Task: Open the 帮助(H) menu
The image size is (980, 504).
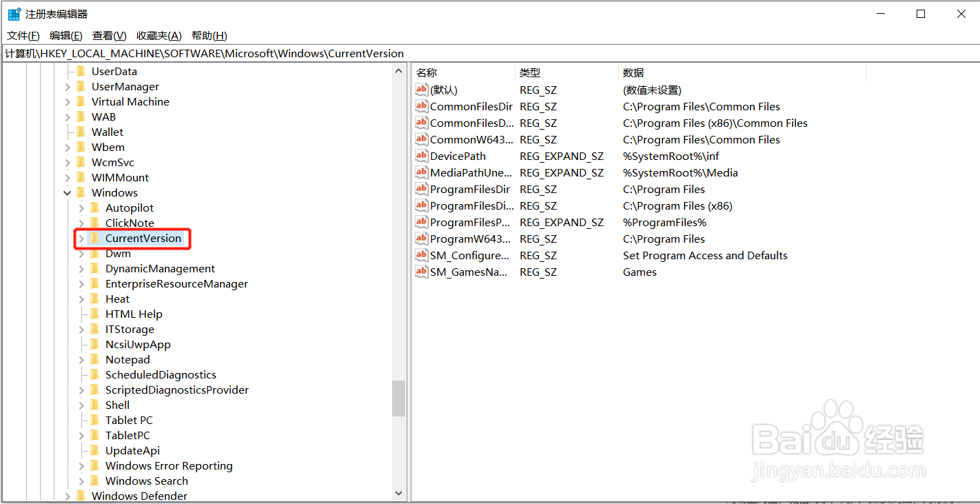Action: (x=210, y=36)
